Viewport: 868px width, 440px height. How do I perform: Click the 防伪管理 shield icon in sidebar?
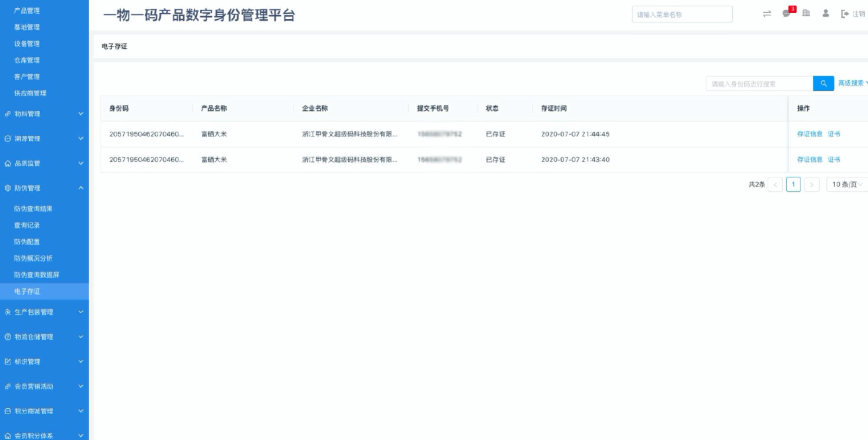(8, 188)
